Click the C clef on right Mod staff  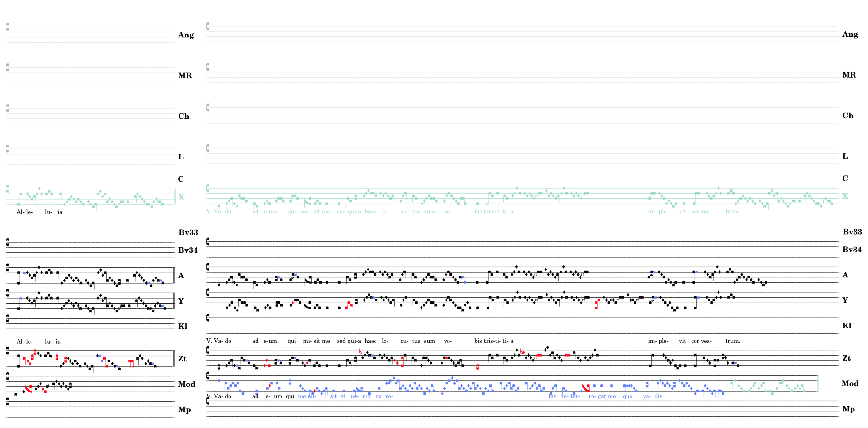208,376
